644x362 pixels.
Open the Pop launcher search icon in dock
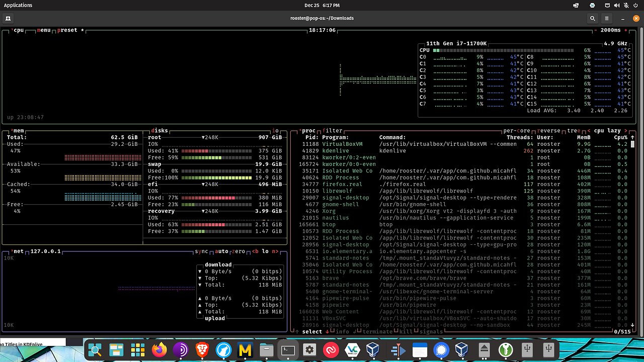95,350
